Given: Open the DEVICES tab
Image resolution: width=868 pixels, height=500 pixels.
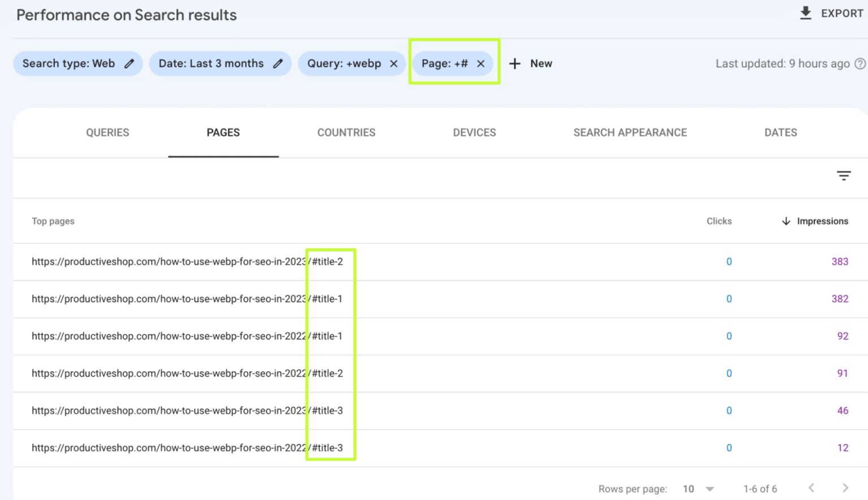Looking at the screenshot, I should [x=474, y=132].
